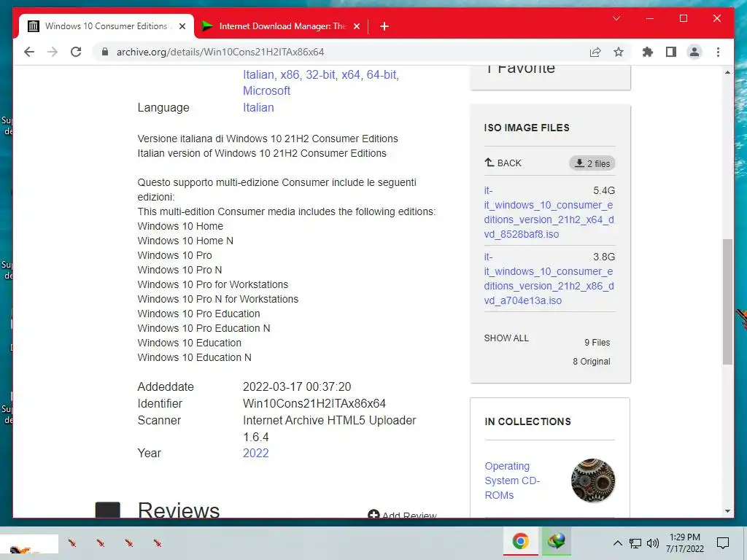747x560 pixels.
Task: Click the Reviews heading
Action: pos(179,510)
